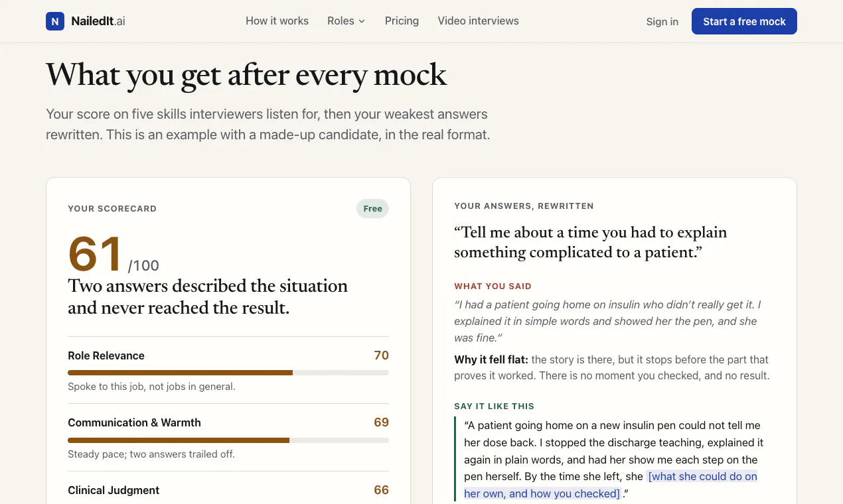Viewport: 843px width, 504px height.
Task: Click the Free badge on the scorecard
Action: 372,209
